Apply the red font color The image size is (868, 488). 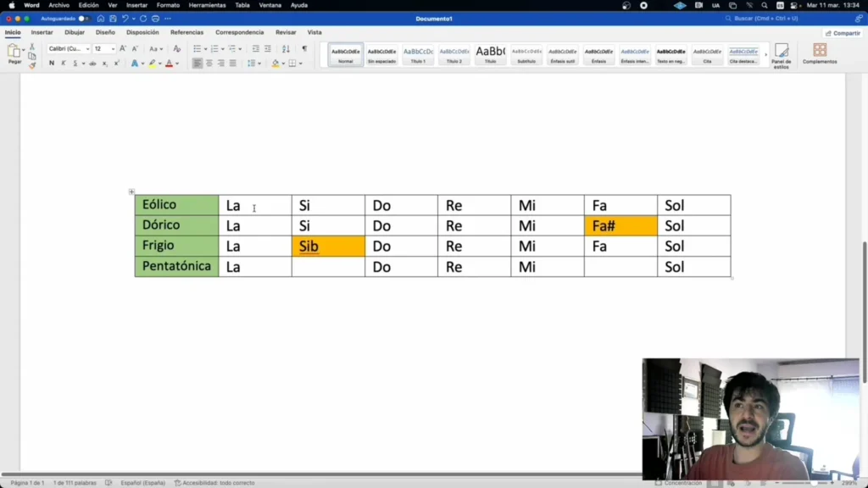(x=169, y=64)
